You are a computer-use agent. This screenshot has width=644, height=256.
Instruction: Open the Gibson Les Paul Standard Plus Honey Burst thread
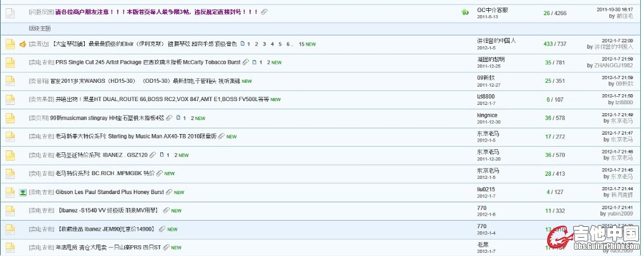click(x=110, y=192)
